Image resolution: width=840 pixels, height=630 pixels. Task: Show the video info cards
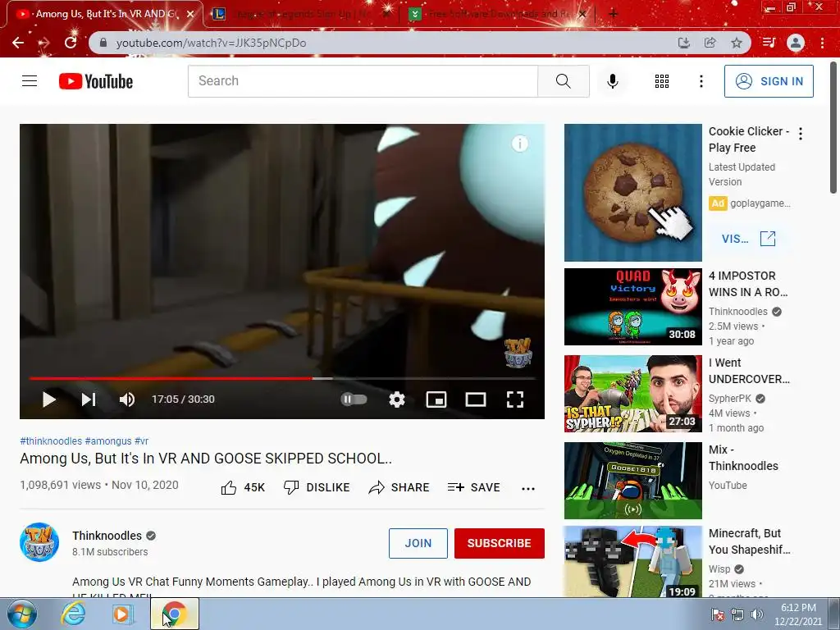click(x=519, y=144)
